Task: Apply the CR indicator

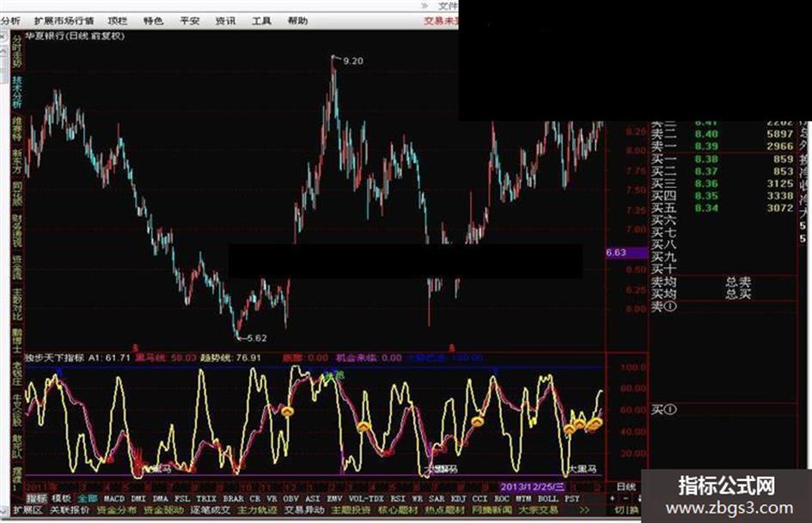Action: pos(255,499)
